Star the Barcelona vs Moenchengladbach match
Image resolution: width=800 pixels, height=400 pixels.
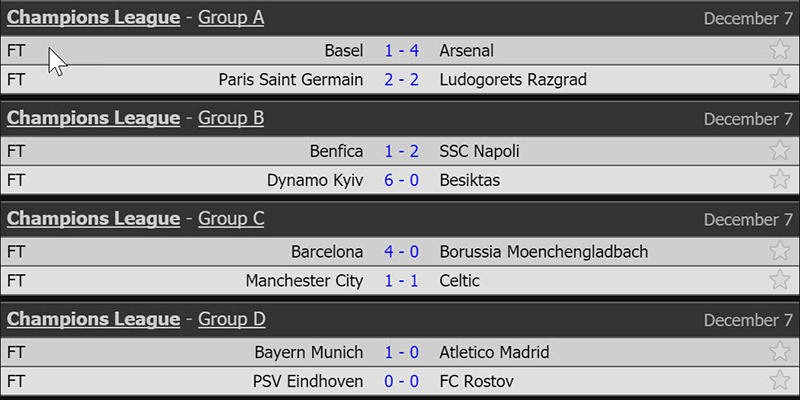pos(779,252)
